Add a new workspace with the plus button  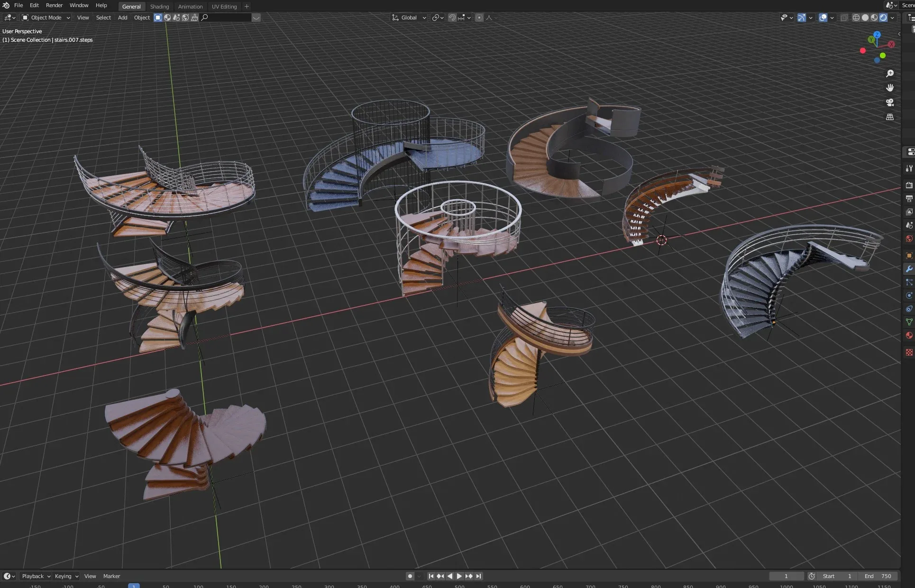tap(247, 6)
